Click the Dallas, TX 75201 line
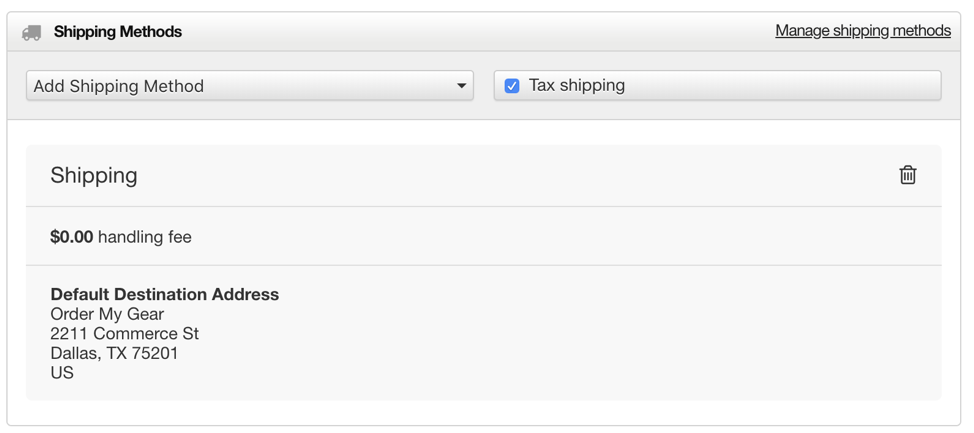The width and height of the screenshot is (974, 433). click(x=114, y=353)
